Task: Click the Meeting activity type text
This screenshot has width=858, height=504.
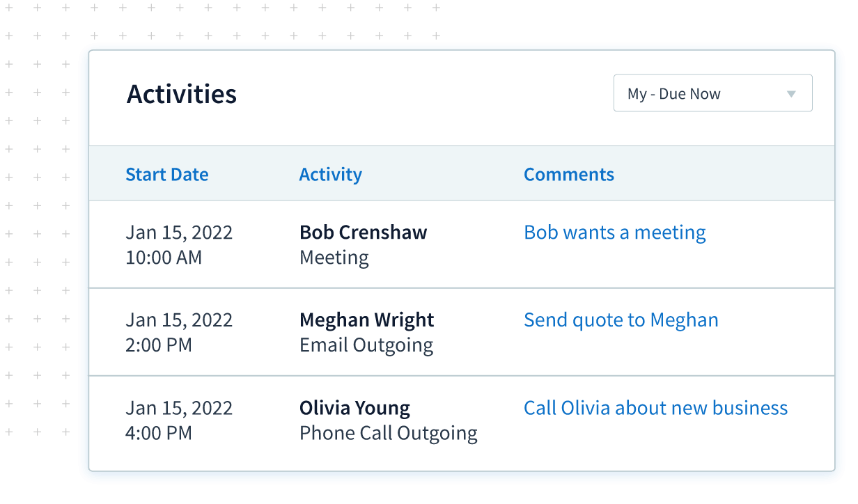Action: (x=334, y=258)
